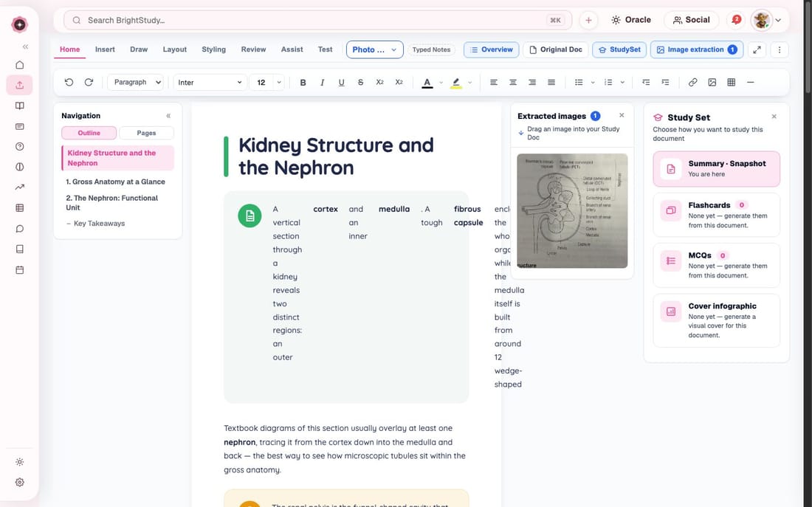Click the plus button near search
812x507 pixels.
[x=588, y=20]
